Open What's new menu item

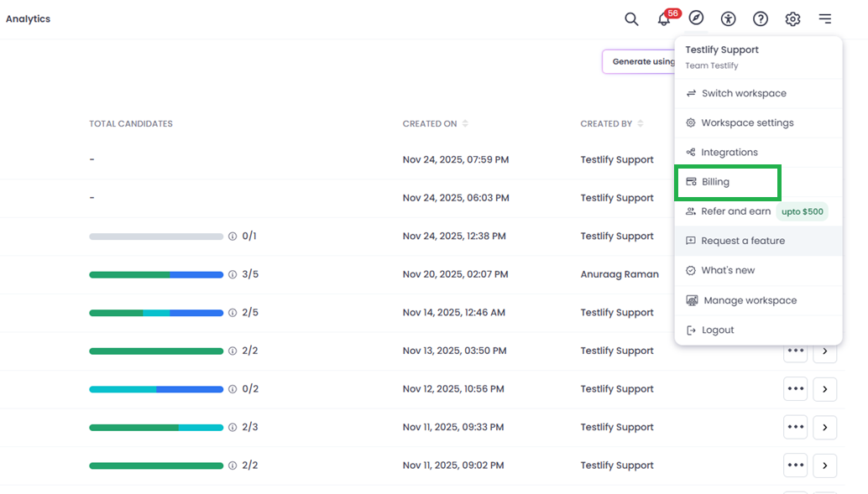(758, 271)
